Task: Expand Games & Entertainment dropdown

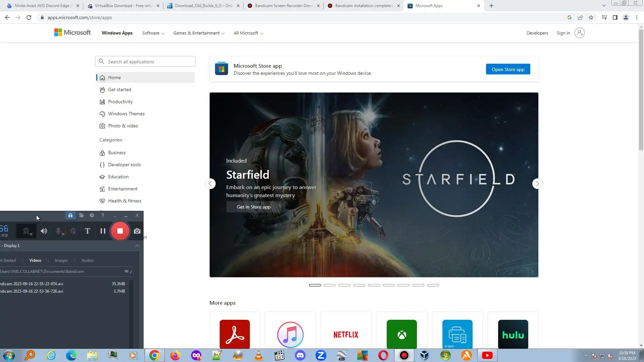Action: 199,33
